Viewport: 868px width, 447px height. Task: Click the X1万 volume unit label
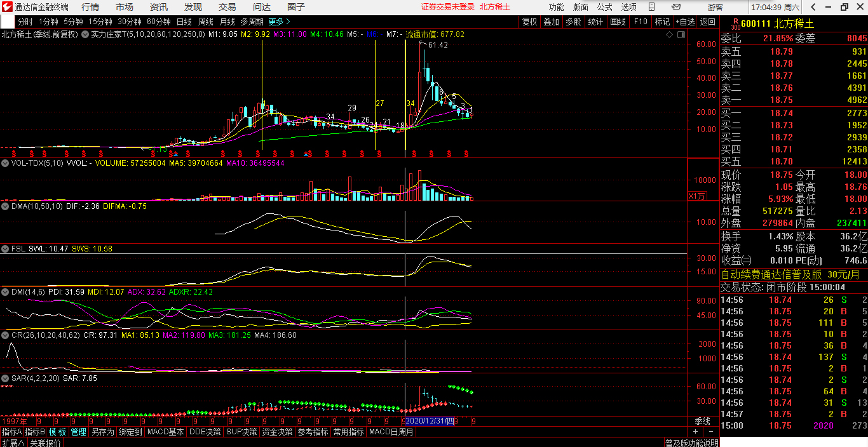click(697, 196)
